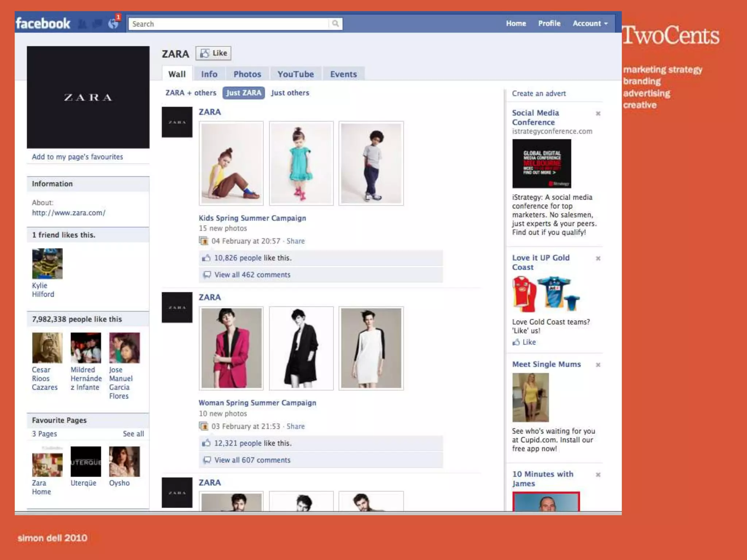The image size is (747, 560).
Task: Dismiss the Love it UP Gold Coast ad
Action: [598, 258]
